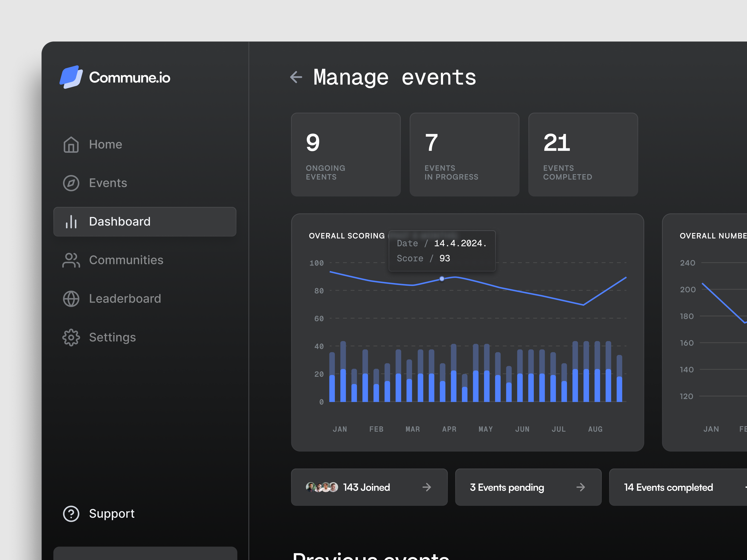Viewport: 747px width, 560px height.
Task: Click the back arrow next to Manage events
Action: 296,77
